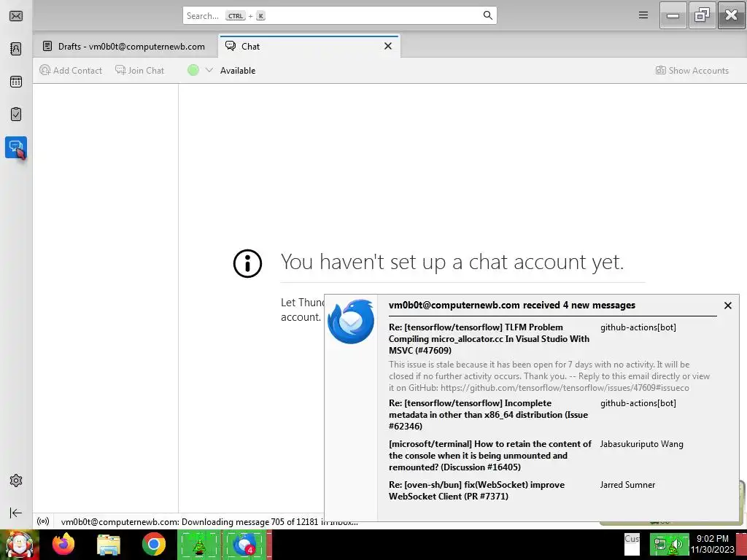Click the green Available status dot
The image size is (747, 560).
193,71
